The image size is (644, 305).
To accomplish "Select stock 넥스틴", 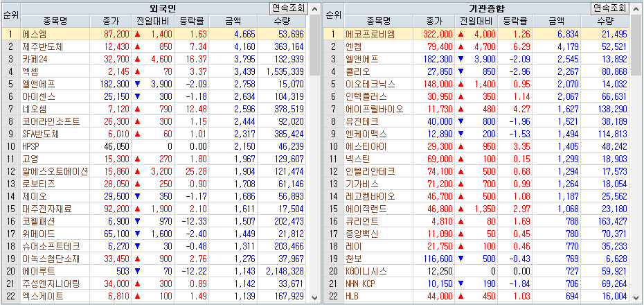I will (x=358, y=159).
